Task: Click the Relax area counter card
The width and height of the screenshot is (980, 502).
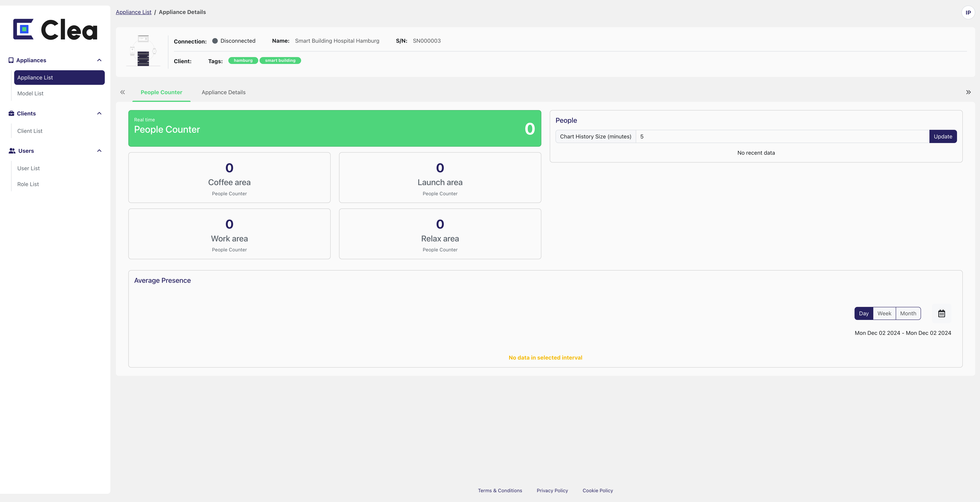Action: coord(440,234)
